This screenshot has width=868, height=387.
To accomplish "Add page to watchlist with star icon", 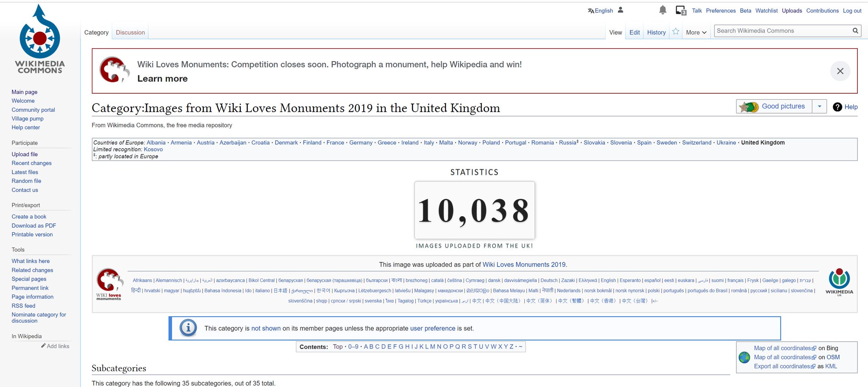I will [x=676, y=32].
